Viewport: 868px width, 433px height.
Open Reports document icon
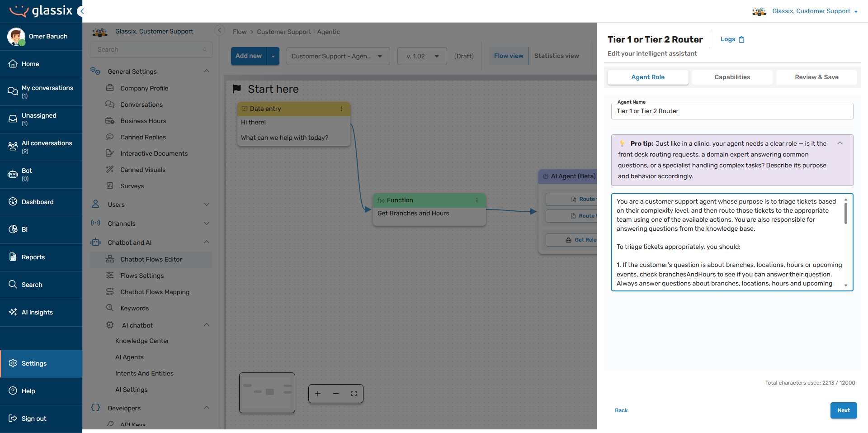13,257
